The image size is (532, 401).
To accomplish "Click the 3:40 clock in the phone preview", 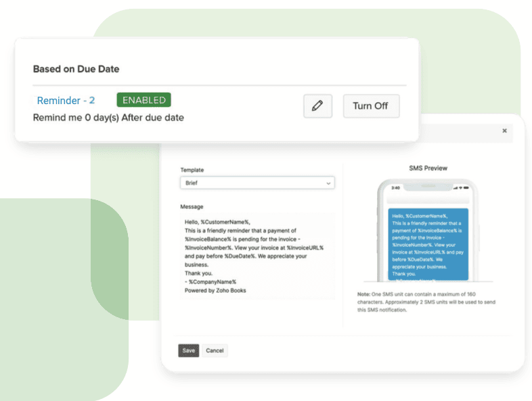I will point(395,188).
